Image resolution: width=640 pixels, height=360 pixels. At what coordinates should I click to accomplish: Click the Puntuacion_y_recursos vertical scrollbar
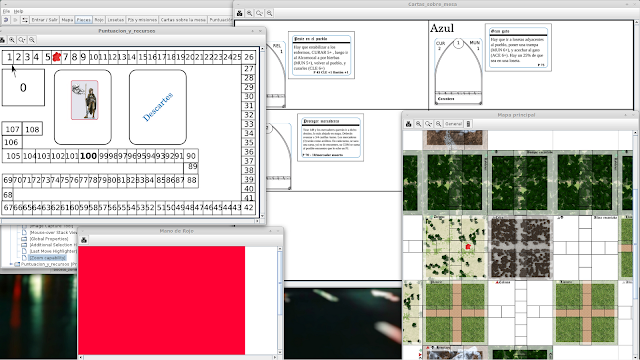tap(262, 132)
